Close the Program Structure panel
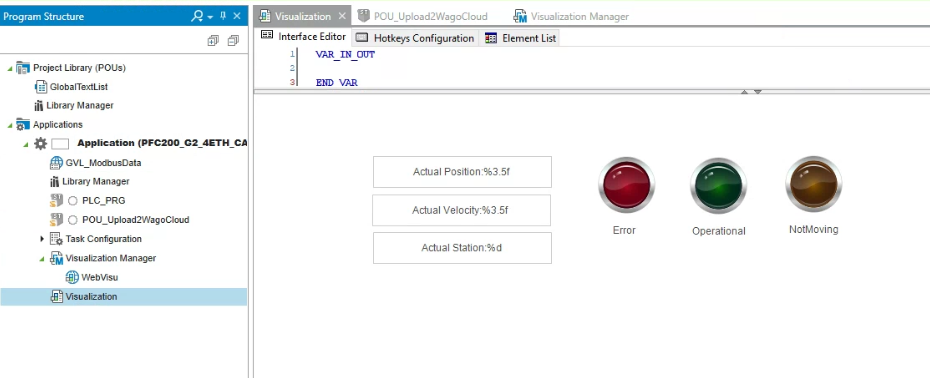Image resolution: width=930 pixels, height=378 pixels. click(237, 16)
